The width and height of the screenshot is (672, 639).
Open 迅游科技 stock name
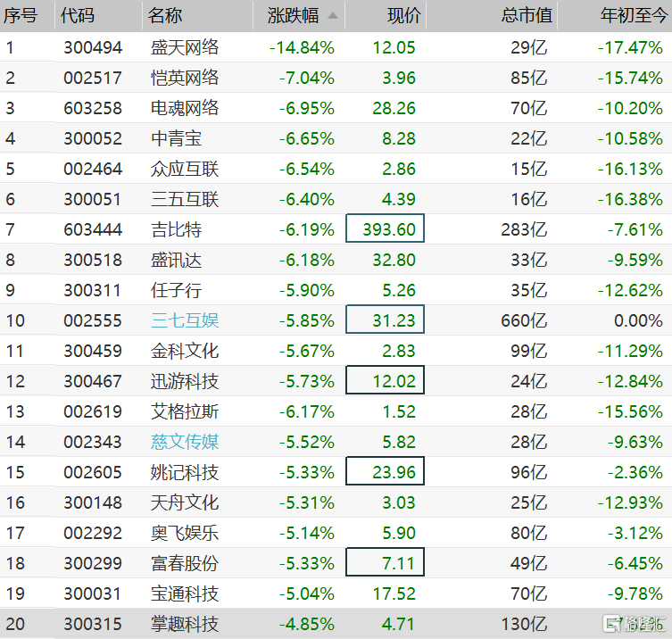pos(185,381)
